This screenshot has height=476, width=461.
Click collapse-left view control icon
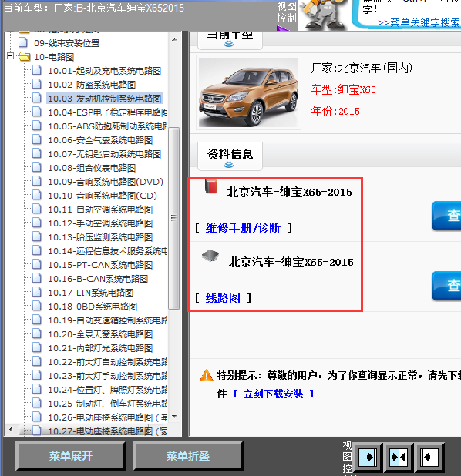429,457
